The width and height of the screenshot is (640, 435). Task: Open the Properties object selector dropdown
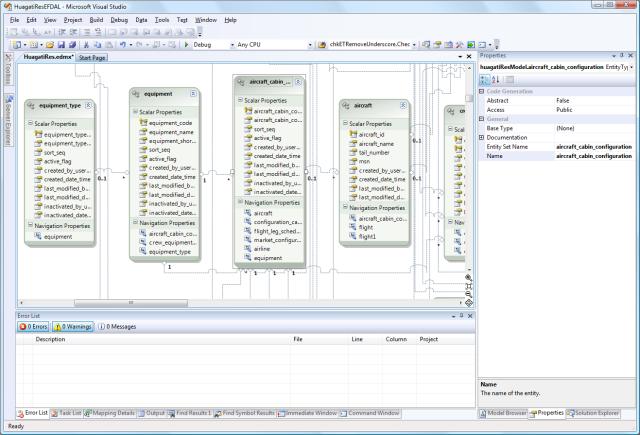(x=632, y=67)
